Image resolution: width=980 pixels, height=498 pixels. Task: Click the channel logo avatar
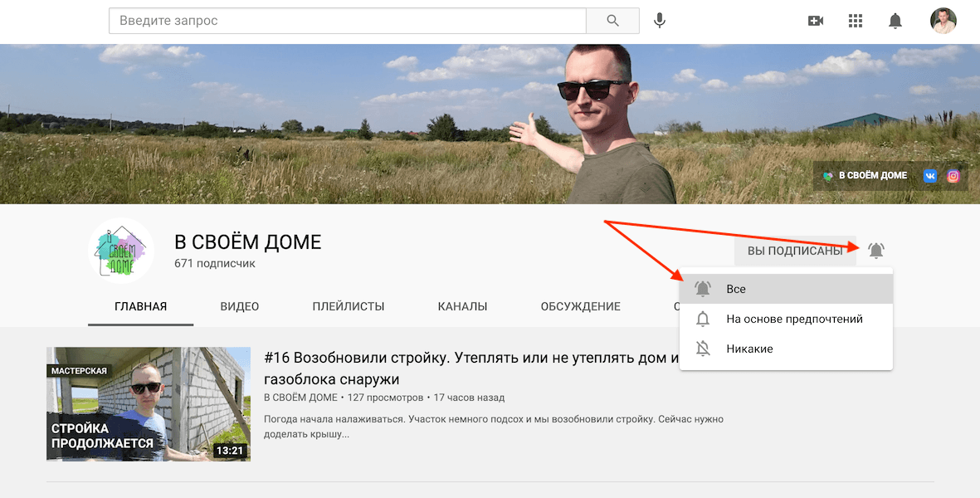[120, 250]
